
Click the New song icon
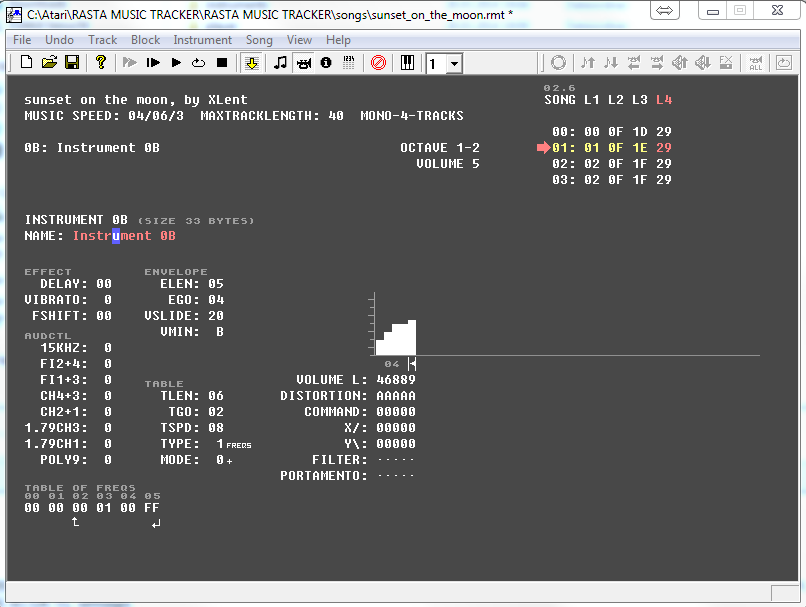coord(26,63)
